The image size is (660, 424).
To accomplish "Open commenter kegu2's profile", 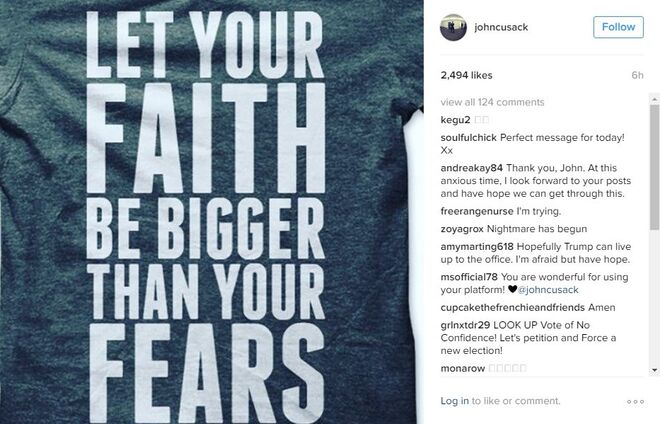I will (x=455, y=120).
